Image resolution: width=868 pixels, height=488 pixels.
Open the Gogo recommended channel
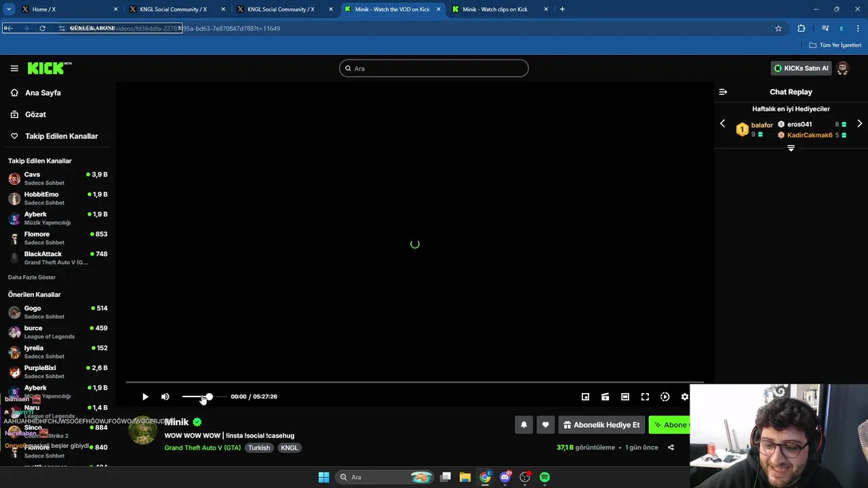pyautogui.click(x=58, y=312)
